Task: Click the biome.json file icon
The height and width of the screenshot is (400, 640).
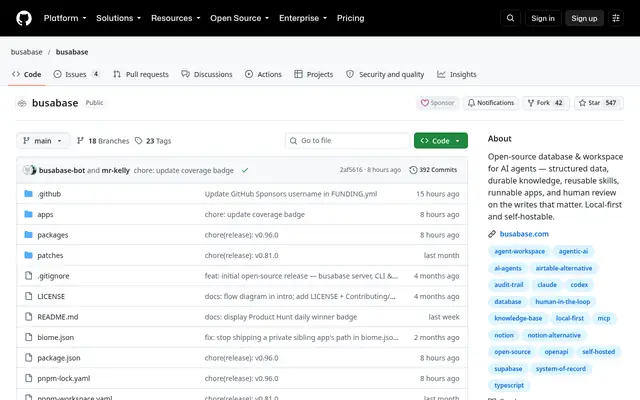Action: click(x=28, y=337)
